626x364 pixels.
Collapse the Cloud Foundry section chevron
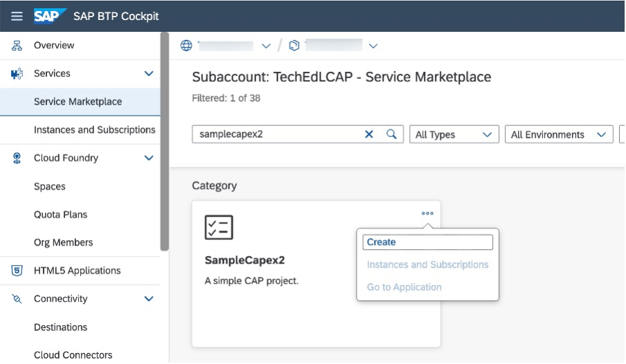pos(149,158)
